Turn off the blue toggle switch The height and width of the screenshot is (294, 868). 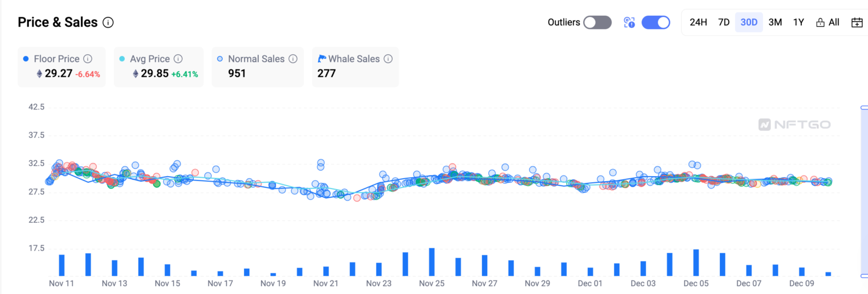point(656,23)
